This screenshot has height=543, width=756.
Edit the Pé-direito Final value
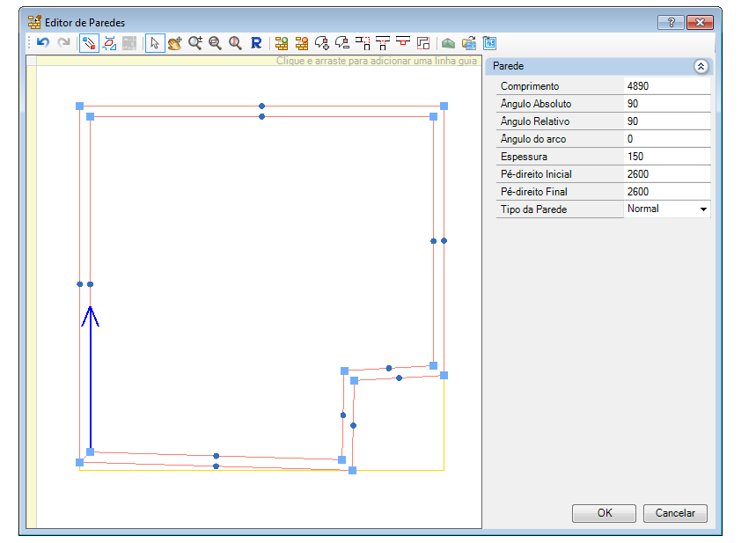pyautogui.click(x=667, y=192)
